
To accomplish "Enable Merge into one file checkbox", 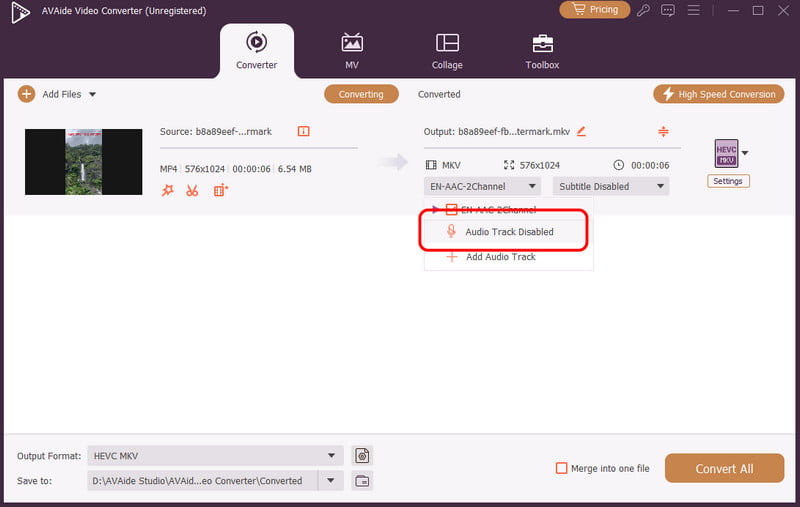I will click(x=562, y=468).
